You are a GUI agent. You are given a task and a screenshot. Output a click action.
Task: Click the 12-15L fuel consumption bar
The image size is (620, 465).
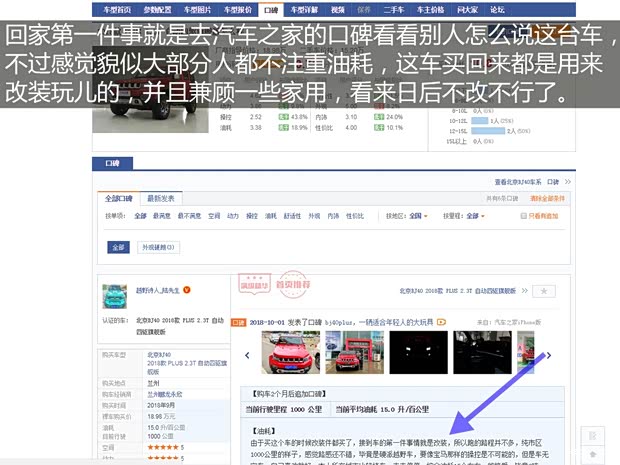click(x=488, y=131)
